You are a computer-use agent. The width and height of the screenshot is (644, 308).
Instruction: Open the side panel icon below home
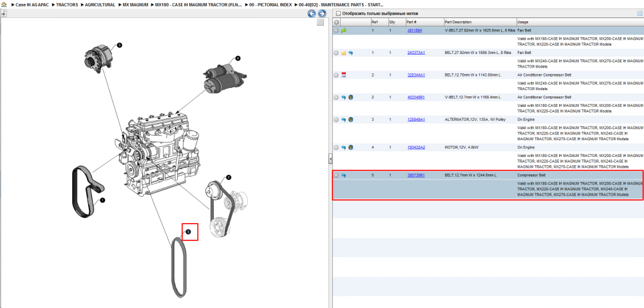[x=4, y=13]
